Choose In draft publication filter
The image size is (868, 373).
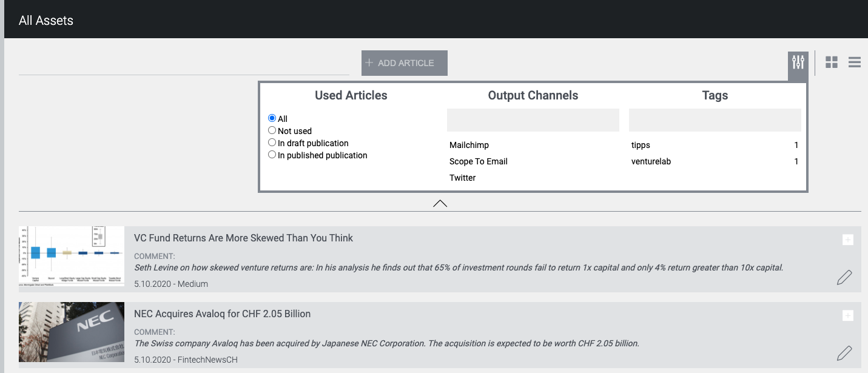[272, 143]
